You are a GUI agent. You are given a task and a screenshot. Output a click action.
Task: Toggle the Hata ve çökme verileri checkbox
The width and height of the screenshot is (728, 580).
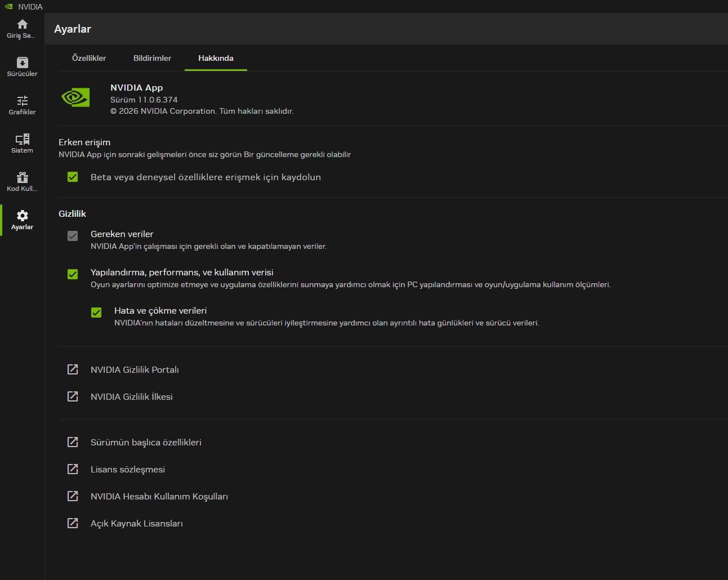(96, 313)
